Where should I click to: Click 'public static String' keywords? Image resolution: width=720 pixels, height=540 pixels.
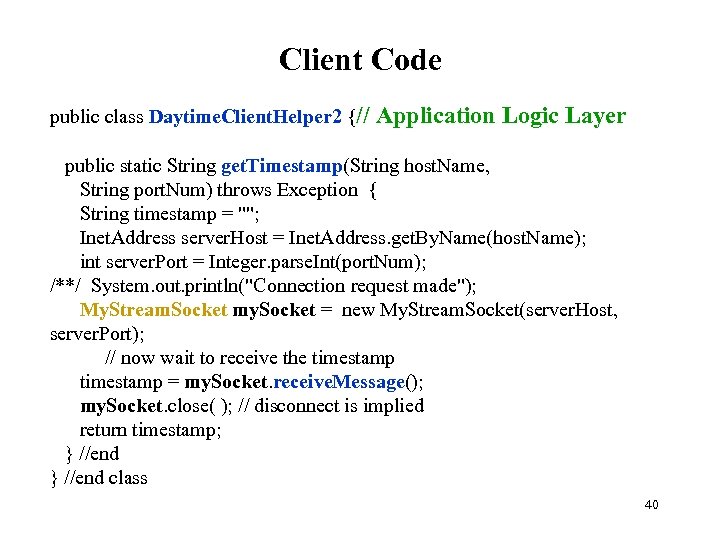[140, 166]
